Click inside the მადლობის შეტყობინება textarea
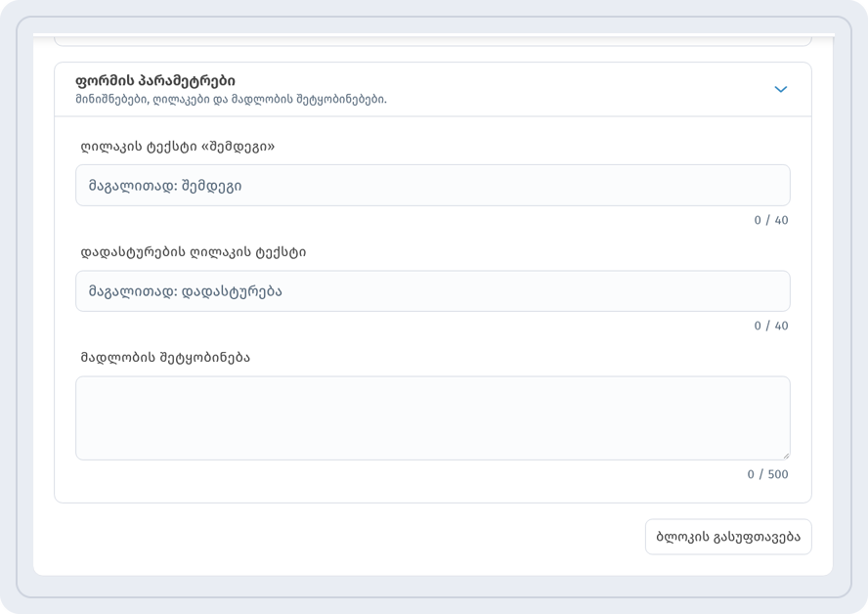 click(x=433, y=418)
